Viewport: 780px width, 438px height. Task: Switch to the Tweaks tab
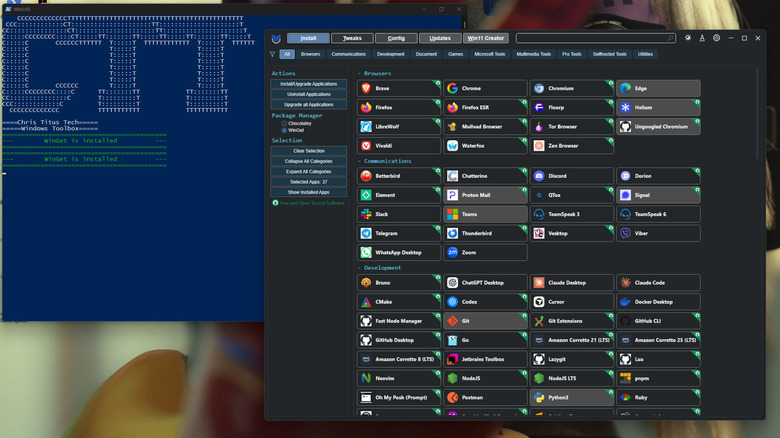click(352, 38)
